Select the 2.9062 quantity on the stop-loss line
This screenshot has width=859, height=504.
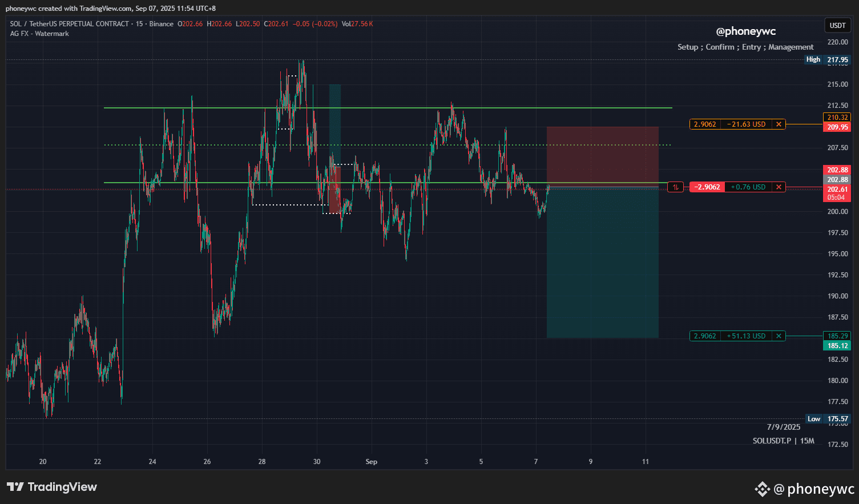[x=705, y=124]
